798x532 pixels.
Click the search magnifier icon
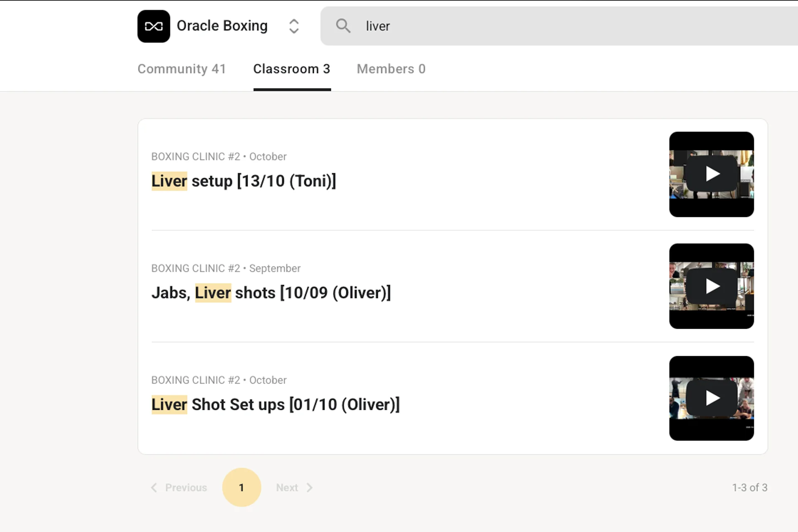click(x=343, y=26)
